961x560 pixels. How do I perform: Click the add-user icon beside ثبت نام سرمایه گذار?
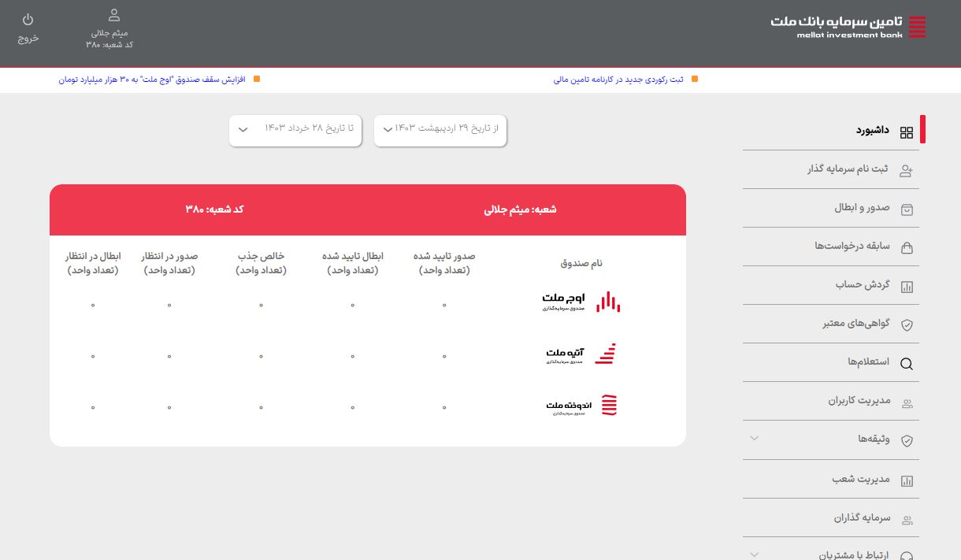pos(907,171)
